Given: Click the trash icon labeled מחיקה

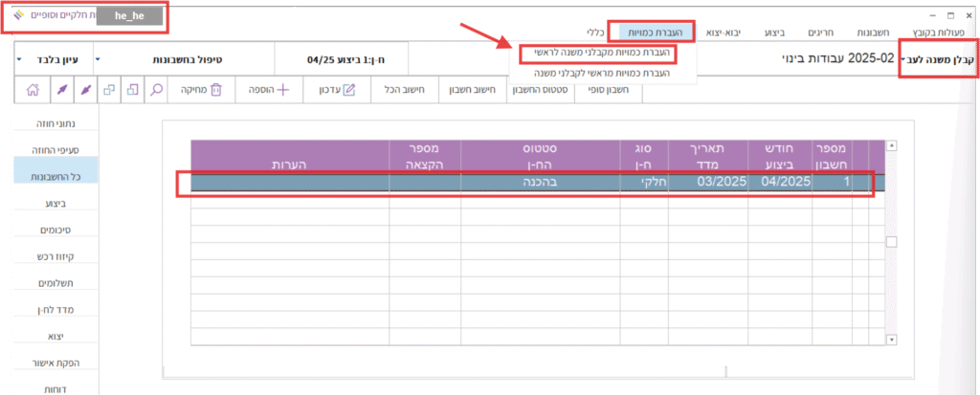Looking at the screenshot, I should tap(202, 91).
